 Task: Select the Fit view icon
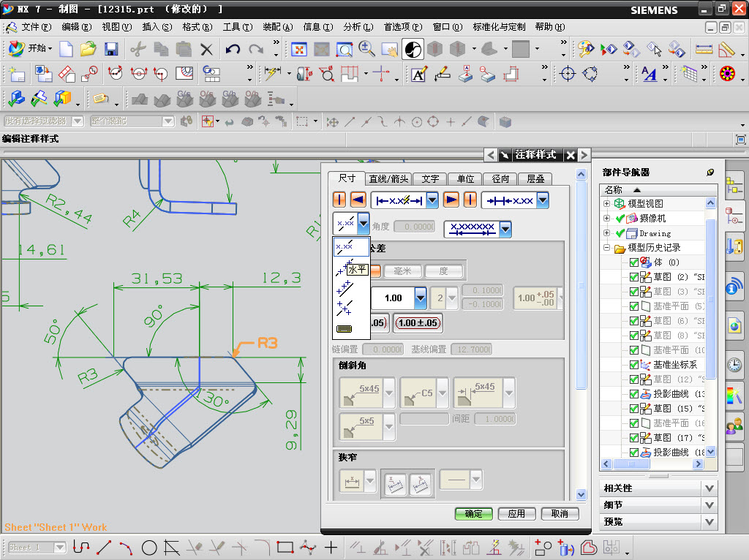[299, 50]
